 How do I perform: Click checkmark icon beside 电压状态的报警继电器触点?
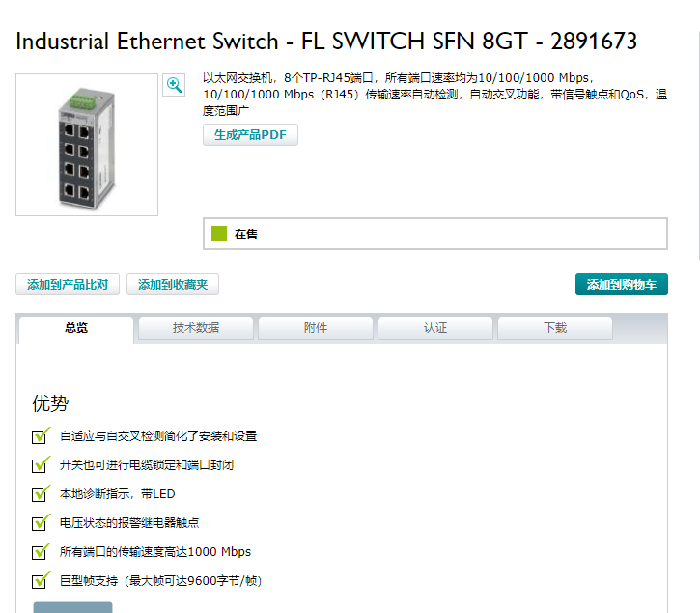coord(41,523)
